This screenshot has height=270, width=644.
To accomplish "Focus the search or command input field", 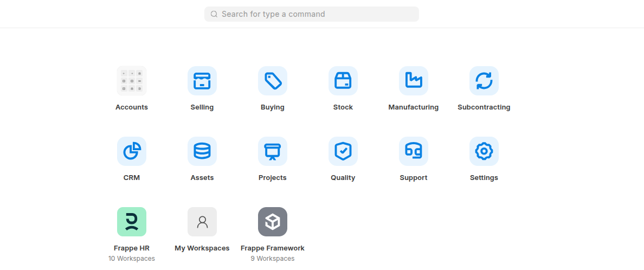I will coord(317,14).
